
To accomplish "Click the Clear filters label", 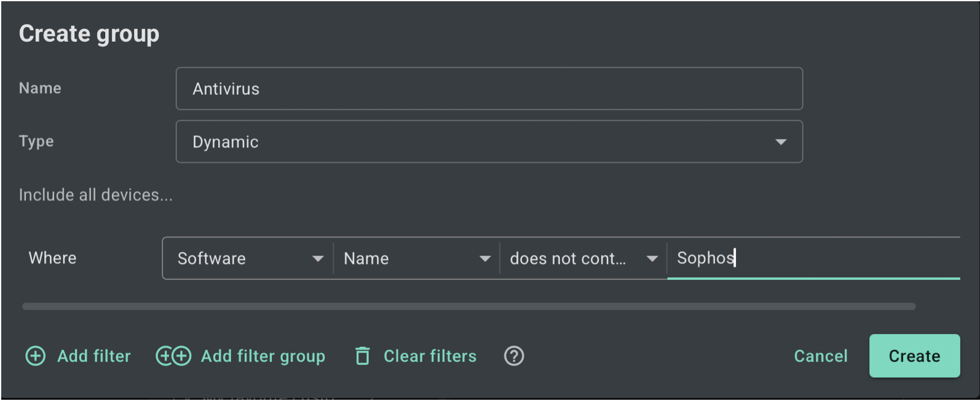I will click(x=430, y=356).
